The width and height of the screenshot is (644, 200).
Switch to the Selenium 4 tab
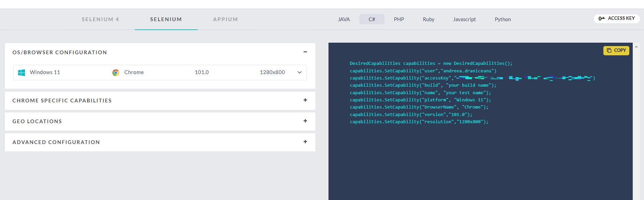(100, 19)
